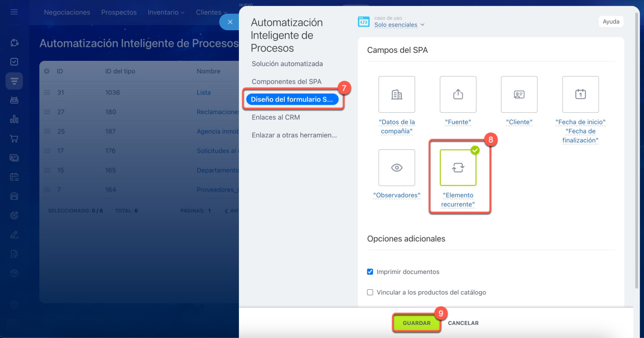Screen dimensions: 644x338
Task: Open the hamburger menu in the sidebar
Action: coord(14,12)
